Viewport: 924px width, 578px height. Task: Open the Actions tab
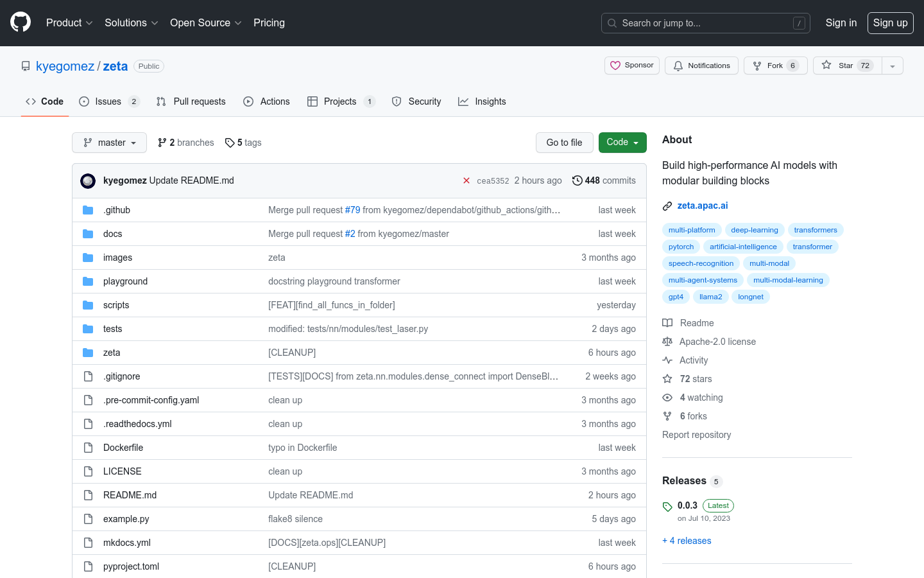point(267,101)
